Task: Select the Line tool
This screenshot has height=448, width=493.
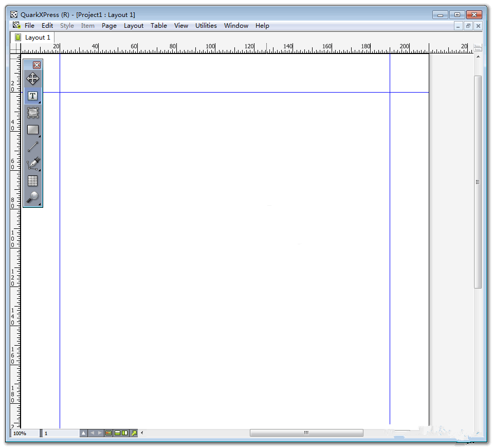Action: coord(33,147)
